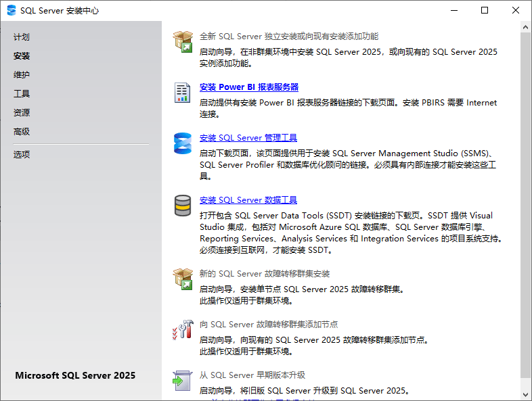The height and width of the screenshot is (401, 532).
Task: Open the 安装 SQL Server 数据工具 link
Action: point(248,200)
